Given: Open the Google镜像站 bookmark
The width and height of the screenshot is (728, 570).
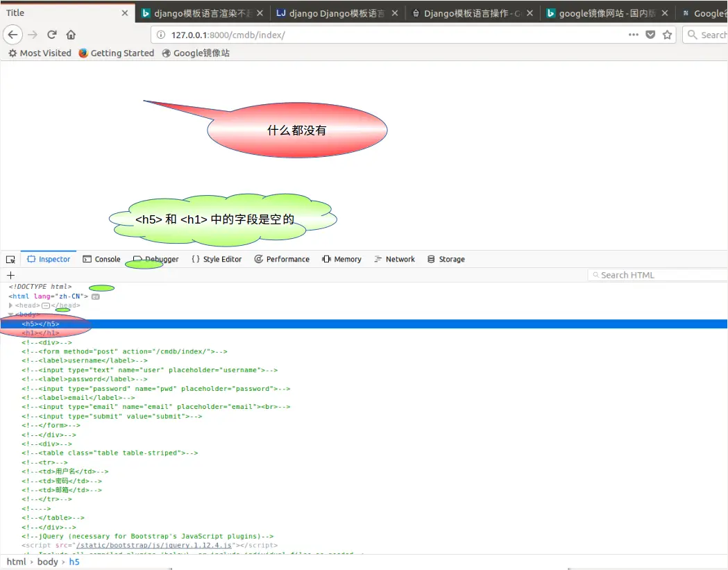Looking at the screenshot, I should point(196,53).
